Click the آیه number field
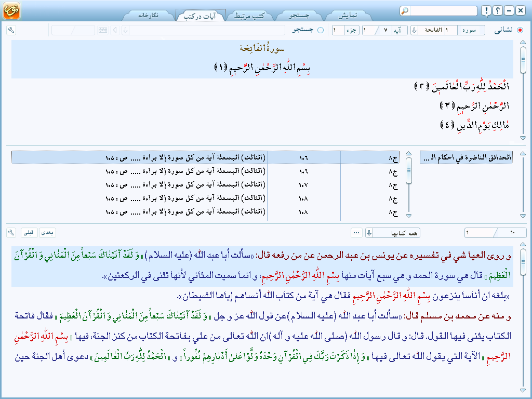Image resolution: width=532 pixels, height=399 pixels. pyautogui.click(x=377, y=30)
